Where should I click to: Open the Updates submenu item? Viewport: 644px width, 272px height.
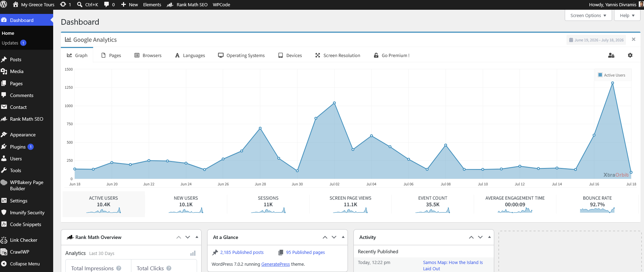14,43
